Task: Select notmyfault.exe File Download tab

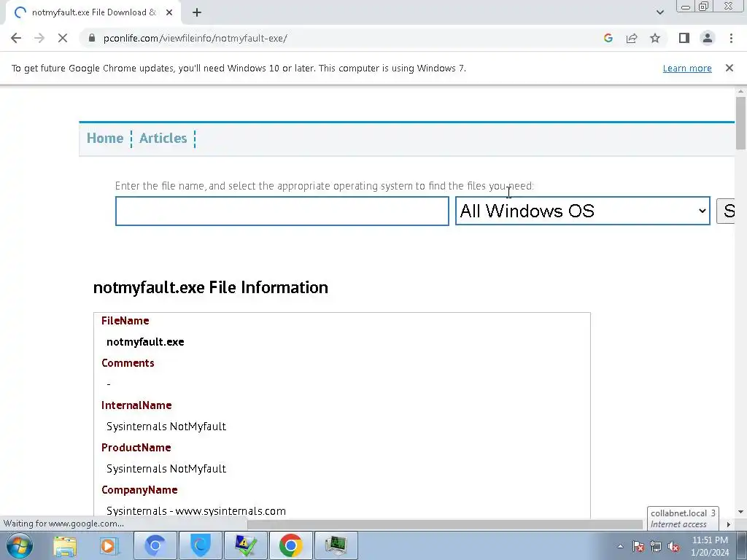Action: click(x=93, y=12)
